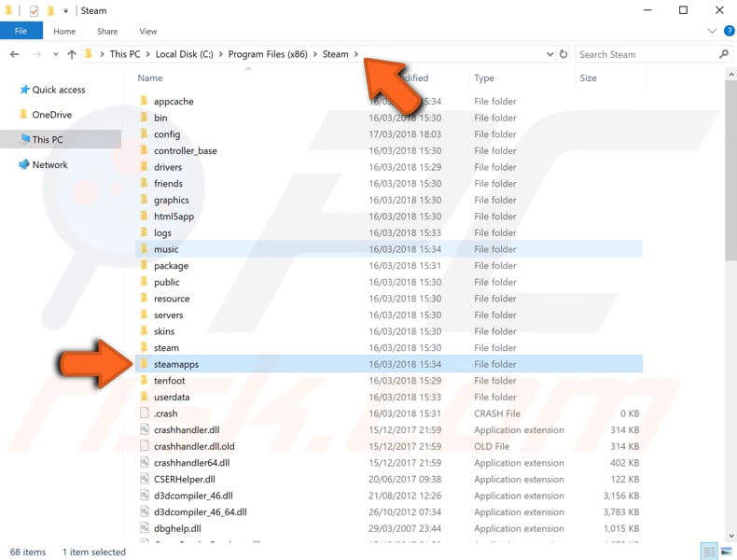The height and width of the screenshot is (560, 737).
Task: Select the skins folder name
Action: click(x=164, y=331)
